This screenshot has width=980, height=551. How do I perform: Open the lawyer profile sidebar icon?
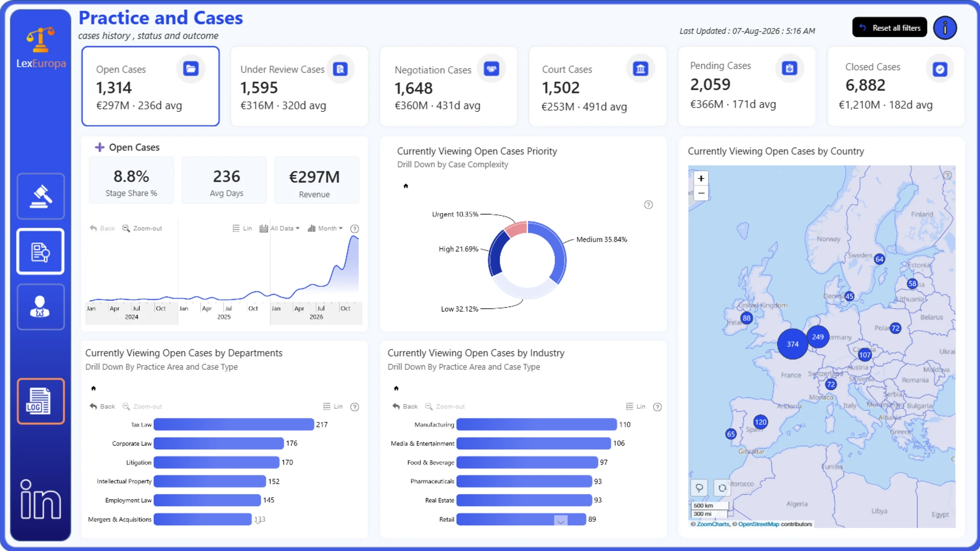click(x=40, y=307)
